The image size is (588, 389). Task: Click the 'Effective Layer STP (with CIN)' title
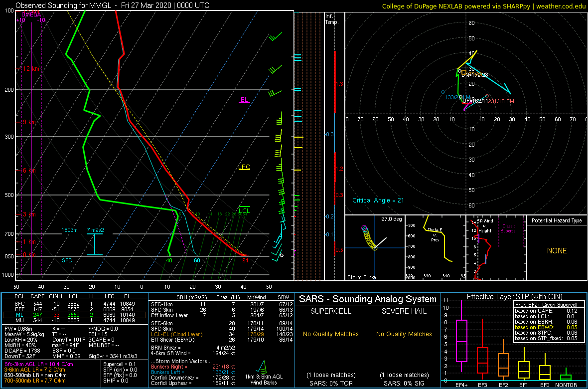[x=514, y=297]
